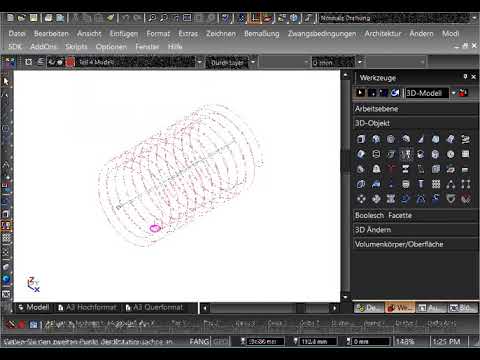This screenshot has height=360, width=480.
Task: Click the 3D-Modell text field in Werkzeuge
Action: click(426, 93)
